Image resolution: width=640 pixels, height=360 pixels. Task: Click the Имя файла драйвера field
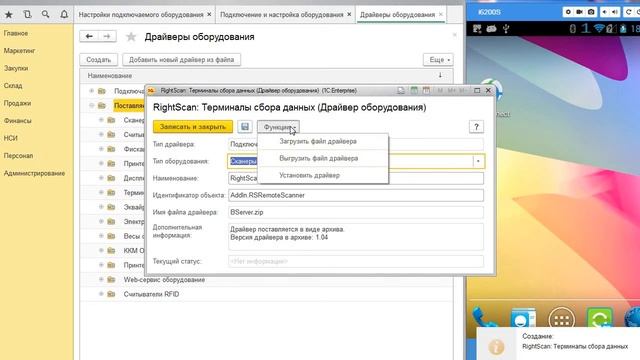(x=356, y=212)
